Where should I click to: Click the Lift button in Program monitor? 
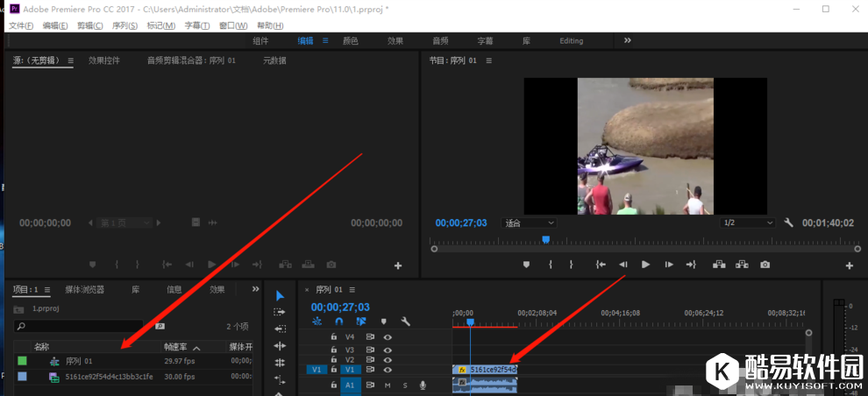719,265
